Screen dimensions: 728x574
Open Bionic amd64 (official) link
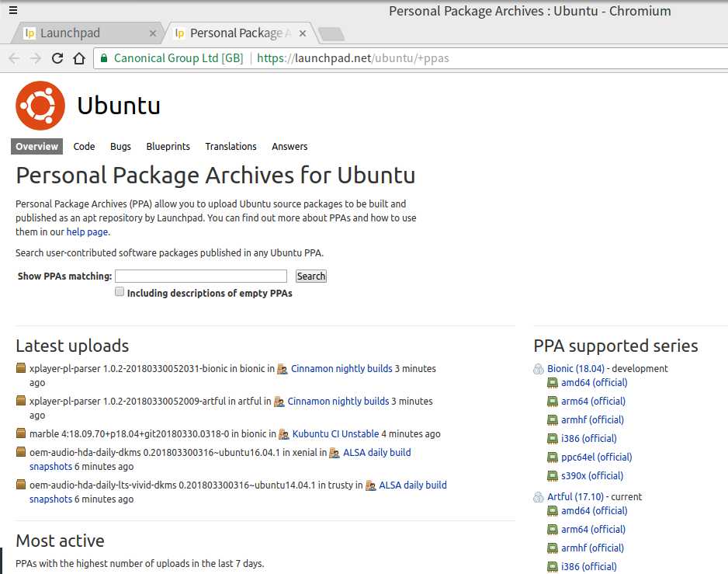click(x=595, y=382)
